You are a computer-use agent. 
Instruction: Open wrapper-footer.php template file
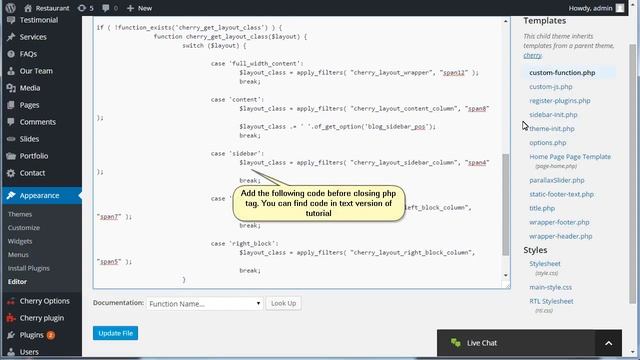559,222
